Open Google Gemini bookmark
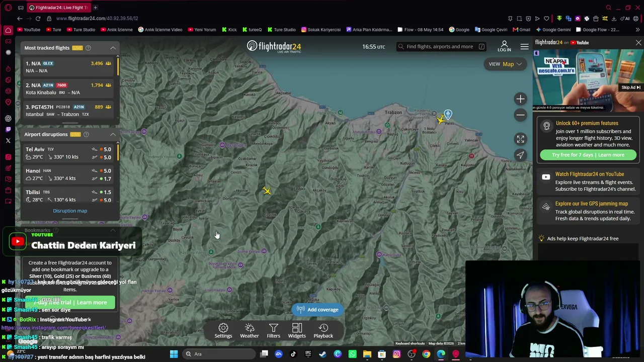Screen dimensions: 644x362 [x=553, y=30]
